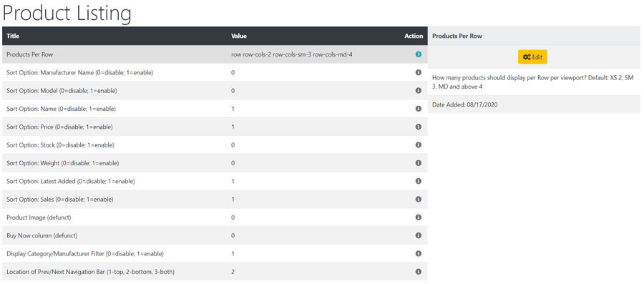
Task: Click the value 'row row-cols-2 row-cols-sm-3 row-cols-md-4'
Action: pos(292,54)
